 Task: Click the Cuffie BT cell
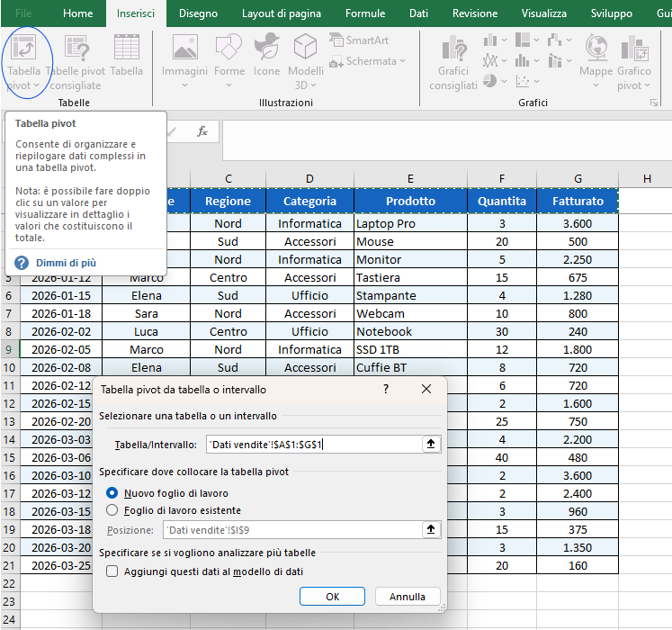[x=410, y=367]
